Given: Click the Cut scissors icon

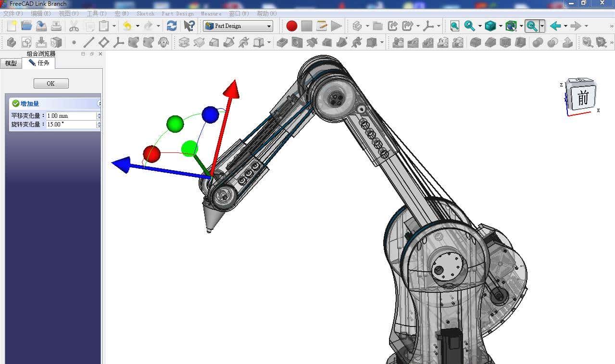Looking at the screenshot, I should point(74,26).
